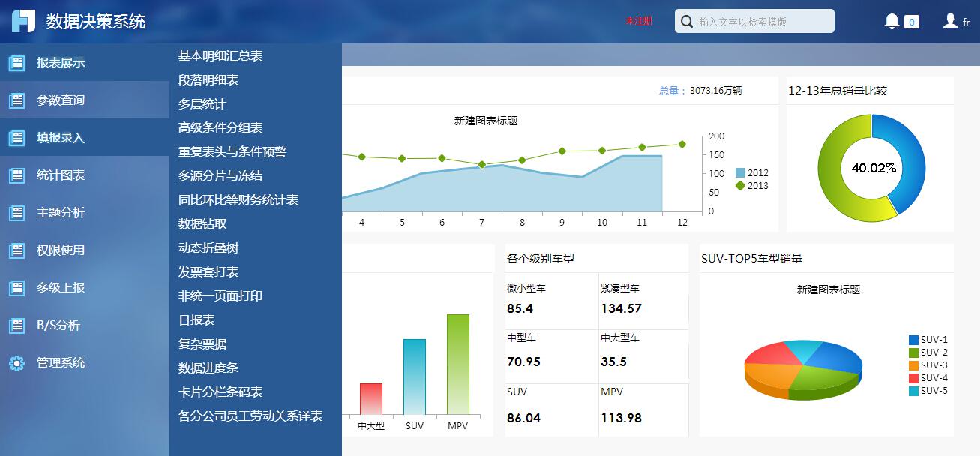980x456 pixels.
Task: Toggle the 2013 legend series
Action: coord(751,186)
